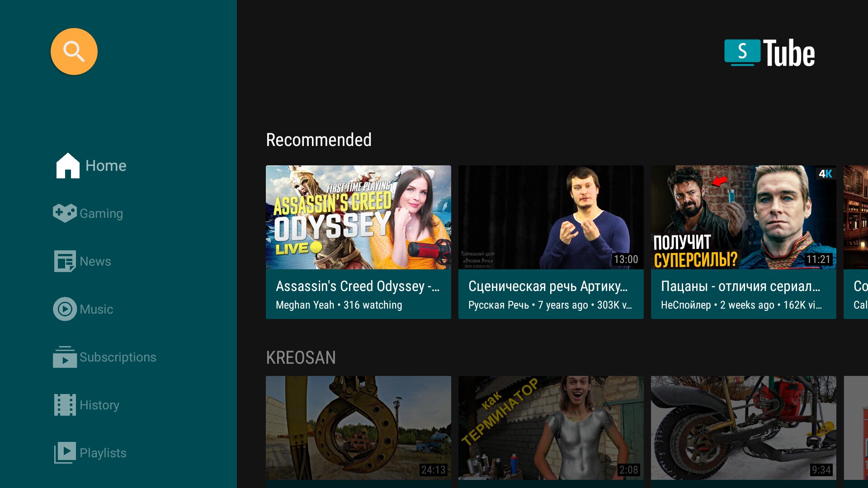Screen dimensions: 868x488
Task: Expand the Recommended section
Action: 319,139
